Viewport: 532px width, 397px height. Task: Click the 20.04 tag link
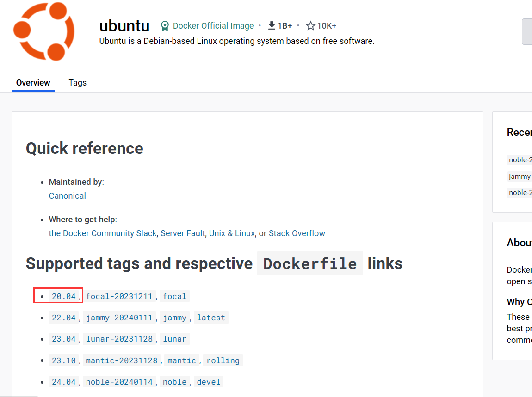click(64, 296)
